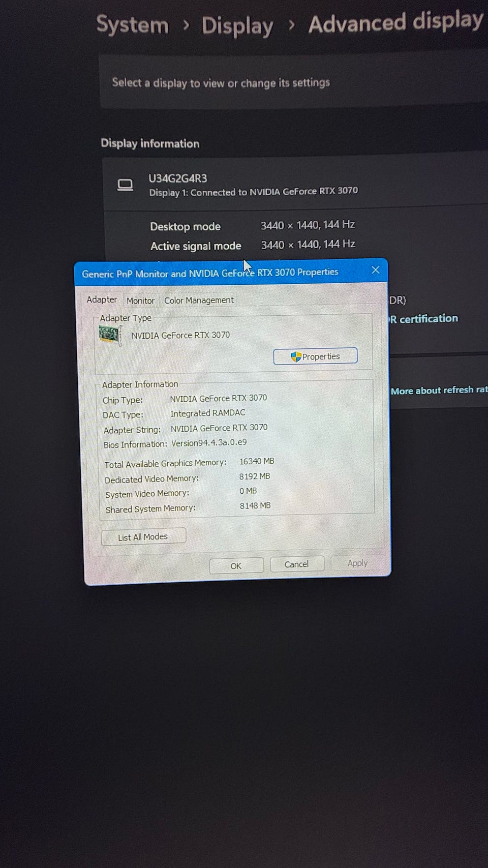Click the 0 MB system video memory value
Screen dimensions: 488x868
[248, 491]
